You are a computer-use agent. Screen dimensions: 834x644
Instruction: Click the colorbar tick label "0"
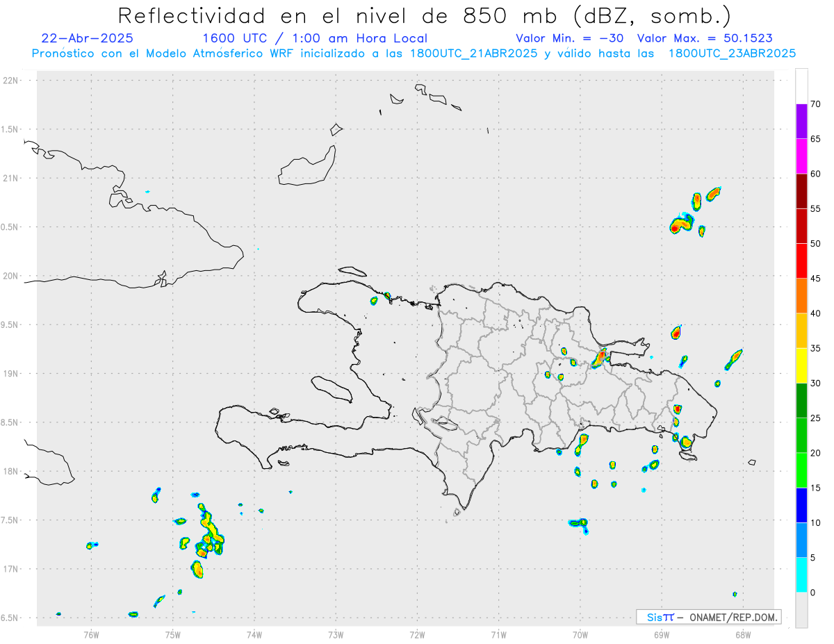click(x=814, y=593)
